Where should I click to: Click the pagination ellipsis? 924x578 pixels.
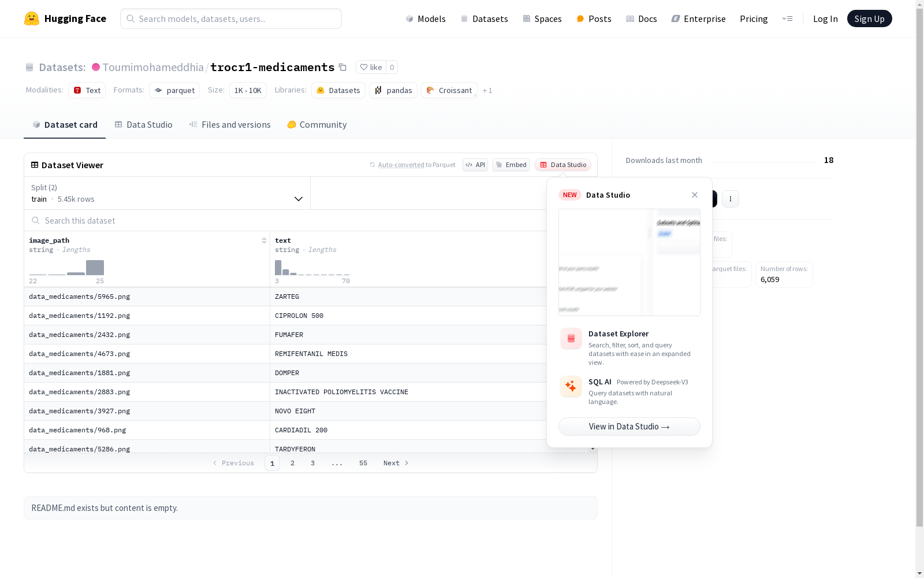(337, 463)
